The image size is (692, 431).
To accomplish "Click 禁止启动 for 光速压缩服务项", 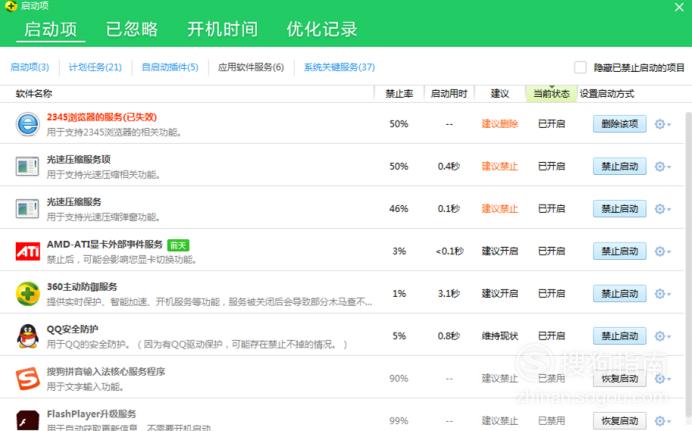I will click(x=620, y=166).
